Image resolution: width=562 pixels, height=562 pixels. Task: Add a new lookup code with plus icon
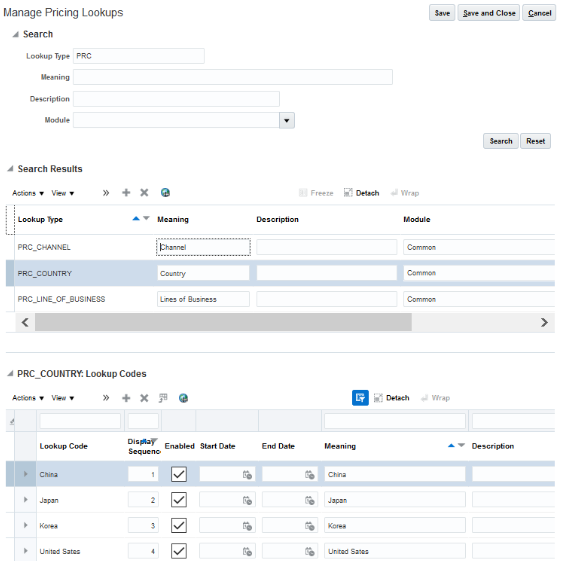coord(126,398)
